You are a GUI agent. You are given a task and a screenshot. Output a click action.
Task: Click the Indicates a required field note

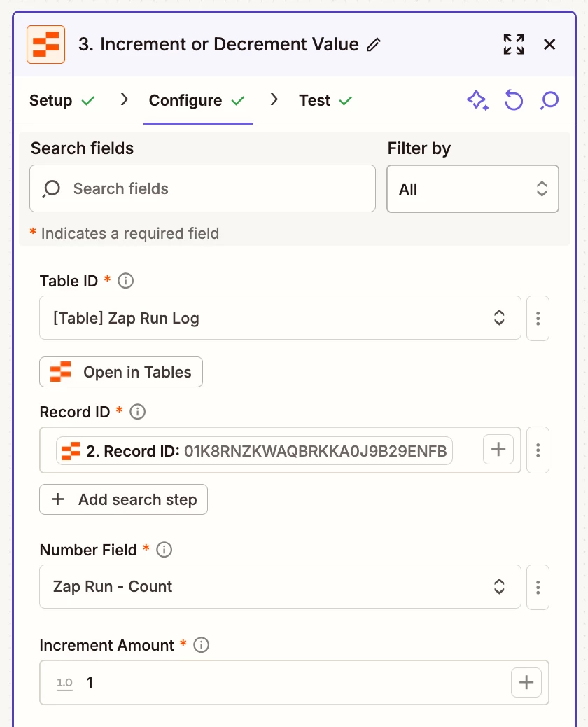(125, 233)
